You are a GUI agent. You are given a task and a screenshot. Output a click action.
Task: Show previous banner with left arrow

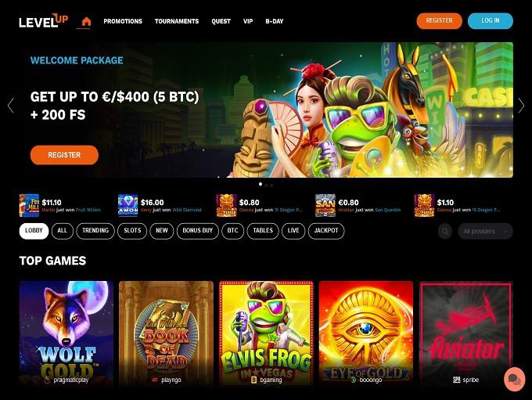pos(11,106)
